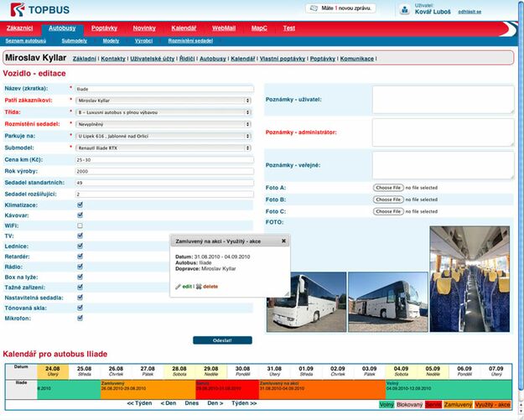Click the Cena km input field
The width and height of the screenshot is (524, 420).
164,160
